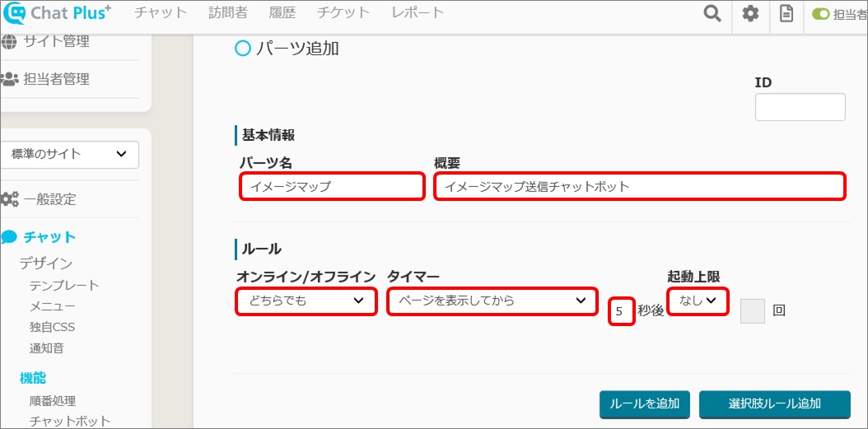
Task: Expand the 標準のサイト site dropdown
Action: pyautogui.click(x=70, y=155)
